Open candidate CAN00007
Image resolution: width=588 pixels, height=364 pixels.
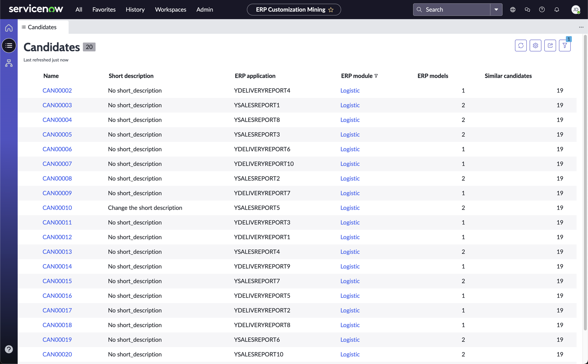57,164
